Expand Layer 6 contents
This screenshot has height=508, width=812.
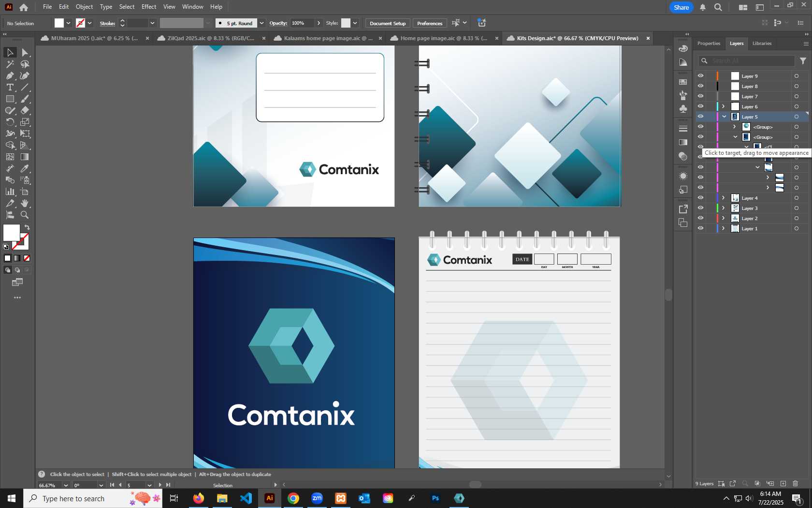pos(724,106)
